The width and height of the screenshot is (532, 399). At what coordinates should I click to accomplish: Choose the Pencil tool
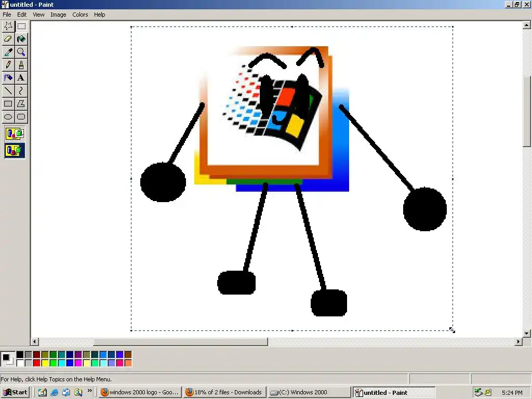pos(8,65)
